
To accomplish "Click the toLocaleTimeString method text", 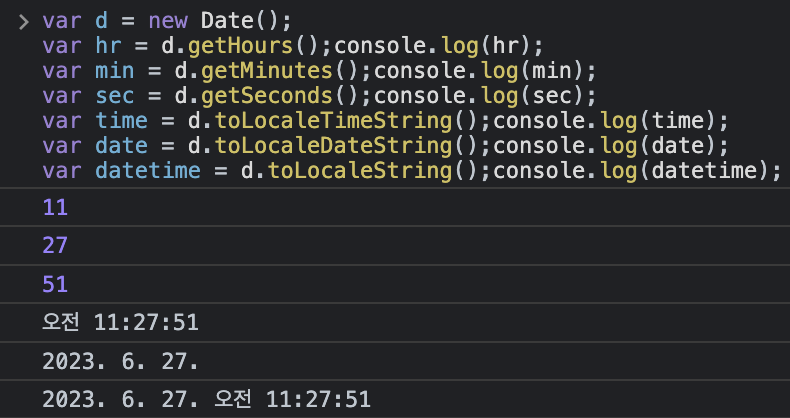I will tap(333, 121).
